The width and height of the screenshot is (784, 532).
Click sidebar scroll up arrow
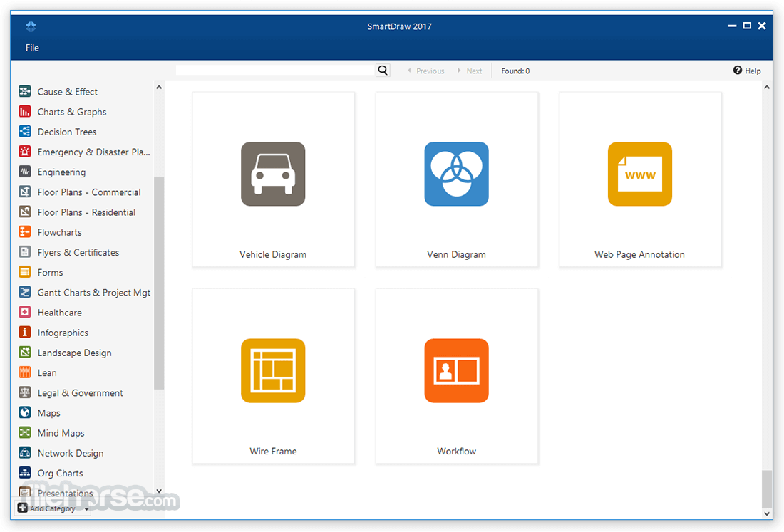pos(159,87)
